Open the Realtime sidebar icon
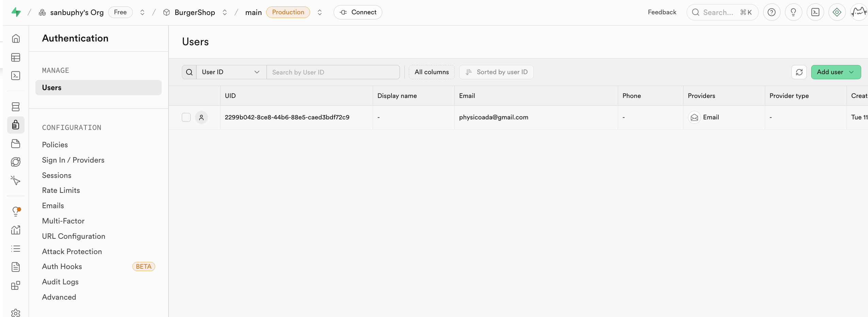Image resolution: width=868 pixels, height=317 pixels. (x=16, y=180)
